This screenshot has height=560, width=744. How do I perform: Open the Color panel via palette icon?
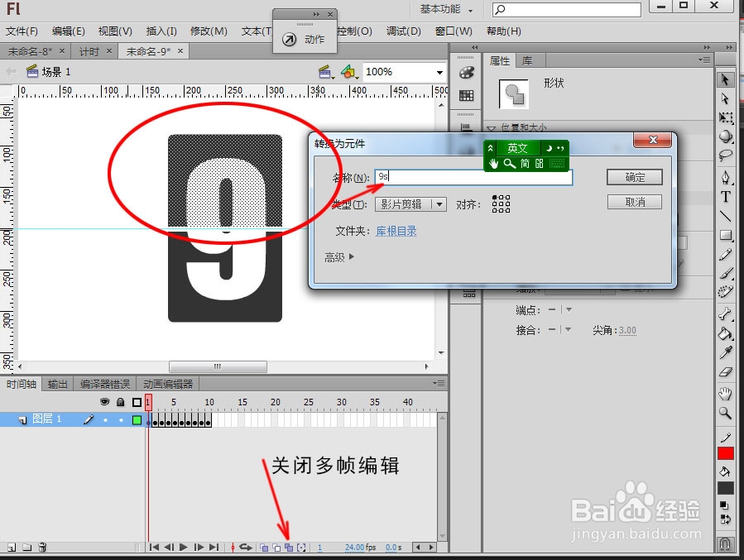point(467,72)
